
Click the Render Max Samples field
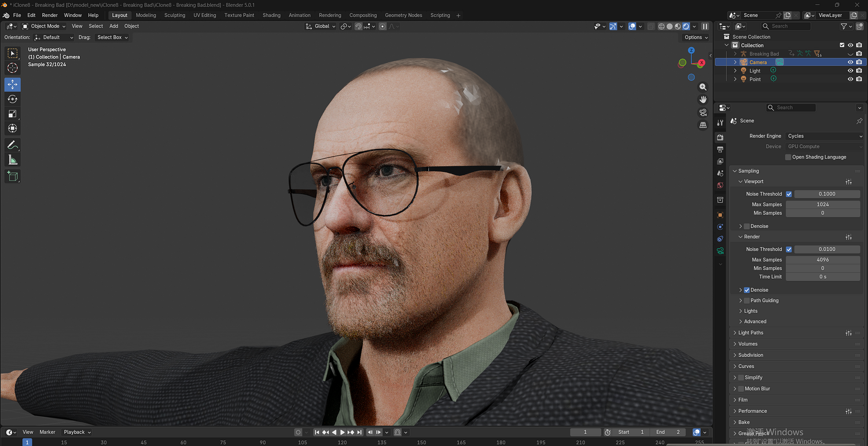(x=822, y=260)
